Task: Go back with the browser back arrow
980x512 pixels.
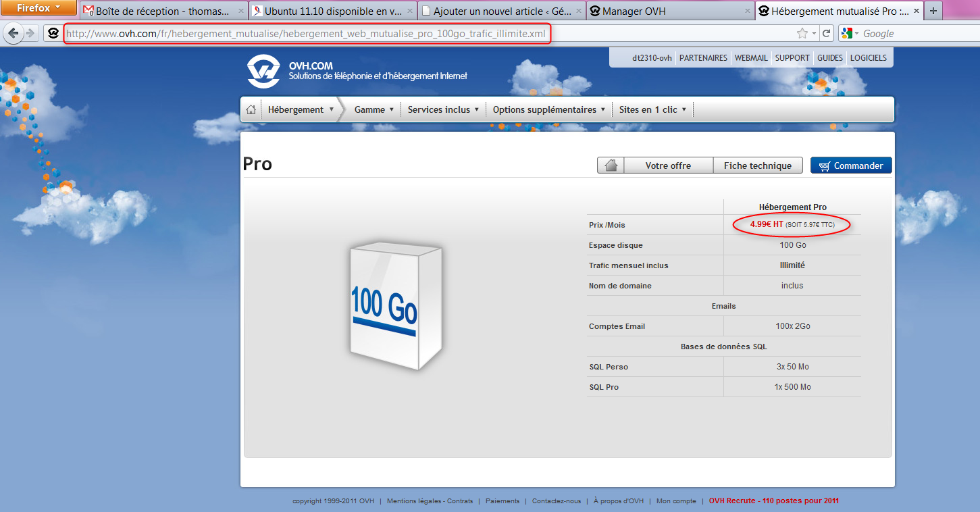Action: pyautogui.click(x=14, y=33)
